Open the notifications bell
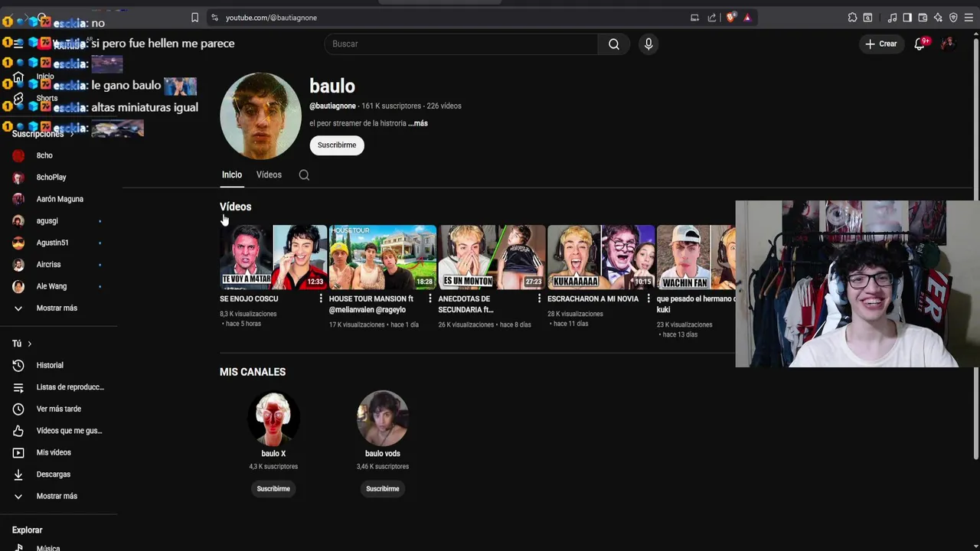Viewport: 980px width, 551px height. click(920, 44)
